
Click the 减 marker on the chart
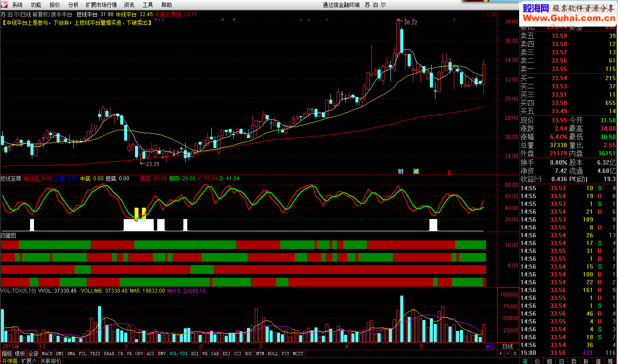pyautogui.click(x=416, y=172)
